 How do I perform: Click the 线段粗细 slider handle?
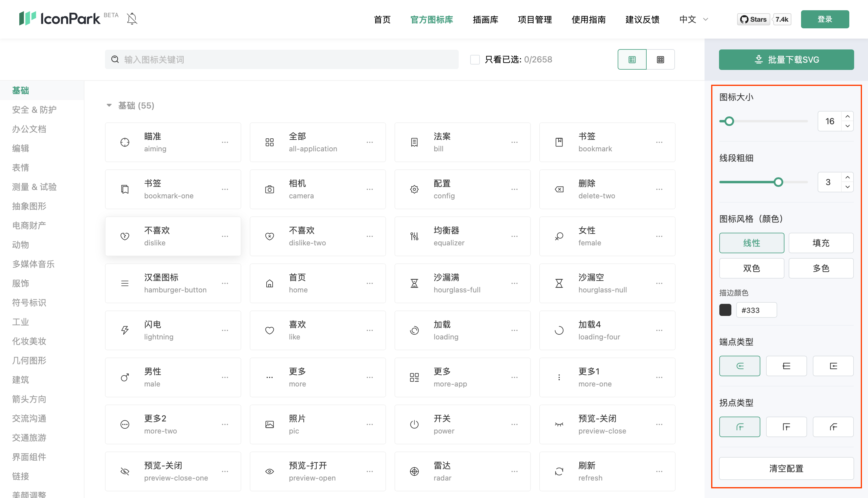(778, 182)
